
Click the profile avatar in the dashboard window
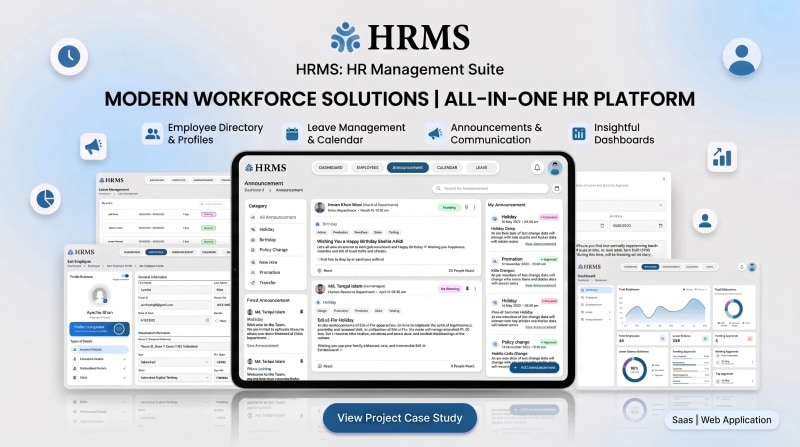click(x=752, y=267)
